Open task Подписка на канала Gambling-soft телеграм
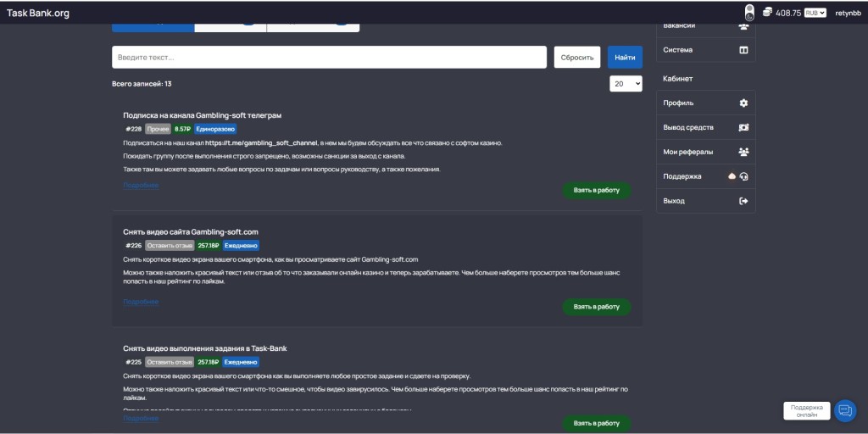868x434 pixels. (x=202, y=115)
